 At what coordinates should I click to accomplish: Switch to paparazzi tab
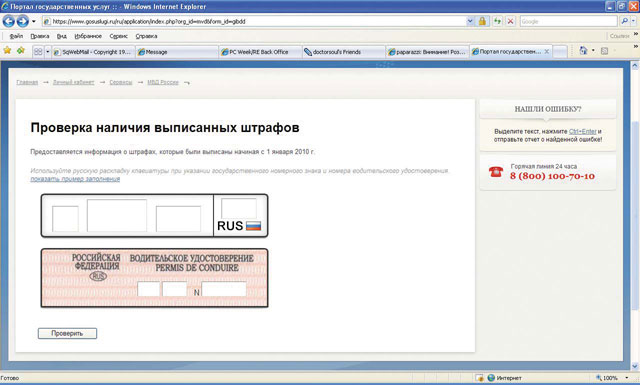(427, 52)
